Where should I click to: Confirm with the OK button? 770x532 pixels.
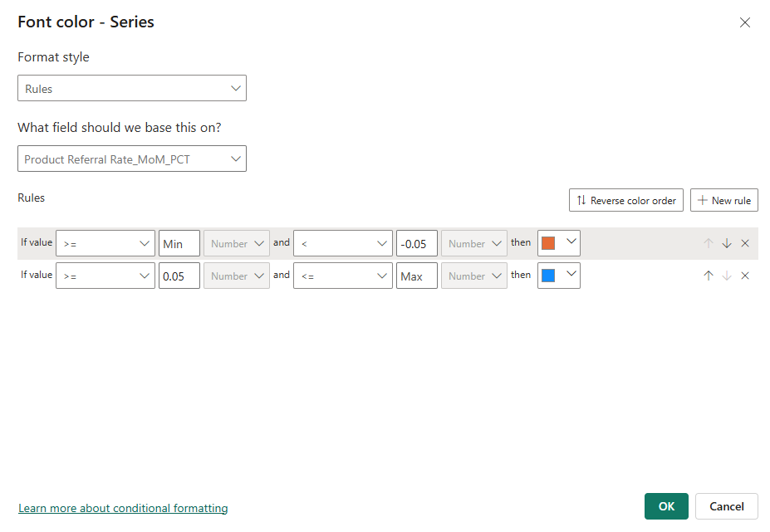click(666, 506)
